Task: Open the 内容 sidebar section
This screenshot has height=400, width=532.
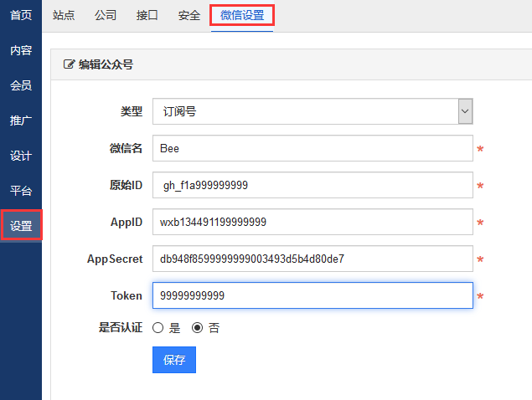Action: (21, 50)
